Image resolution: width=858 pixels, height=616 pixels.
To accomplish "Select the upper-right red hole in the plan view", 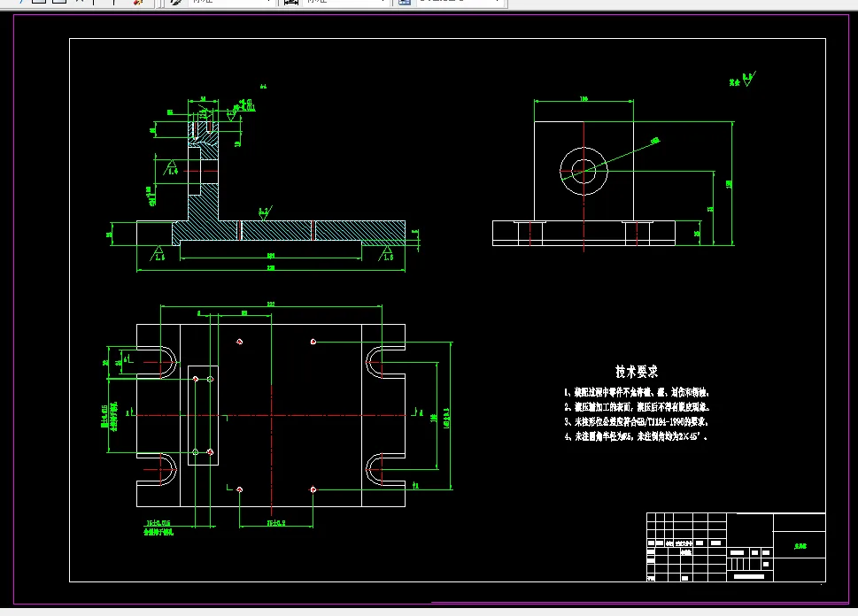I will pos(313,342).
